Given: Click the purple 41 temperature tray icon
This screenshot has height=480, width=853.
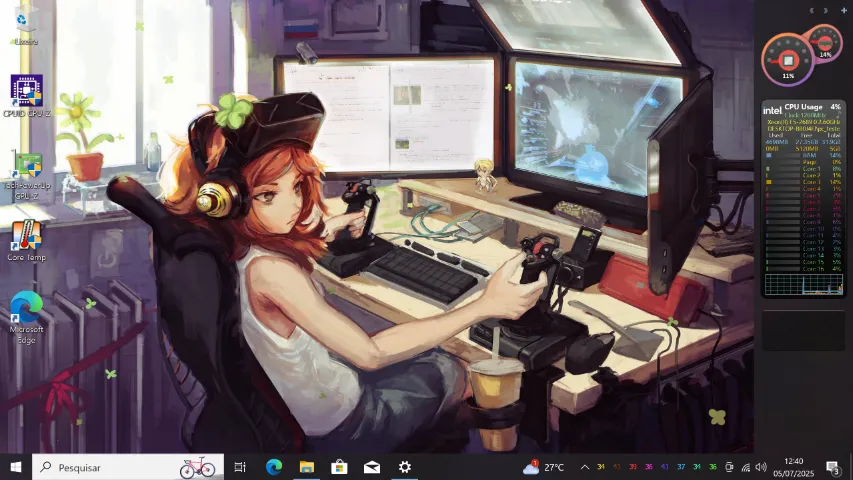Looking at the screenshot, I should (x=665, y=467).
